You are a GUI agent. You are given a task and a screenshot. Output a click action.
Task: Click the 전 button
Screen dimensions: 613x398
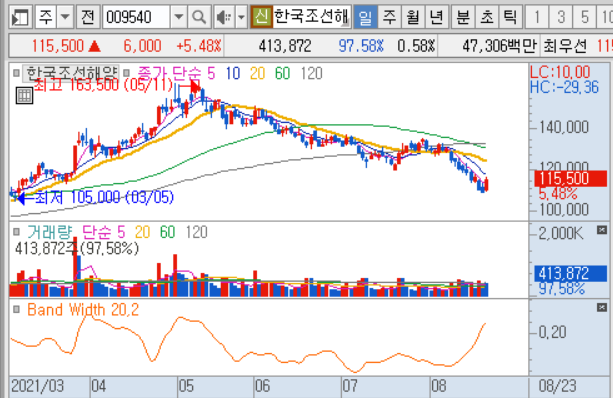(x=88, y=17)
